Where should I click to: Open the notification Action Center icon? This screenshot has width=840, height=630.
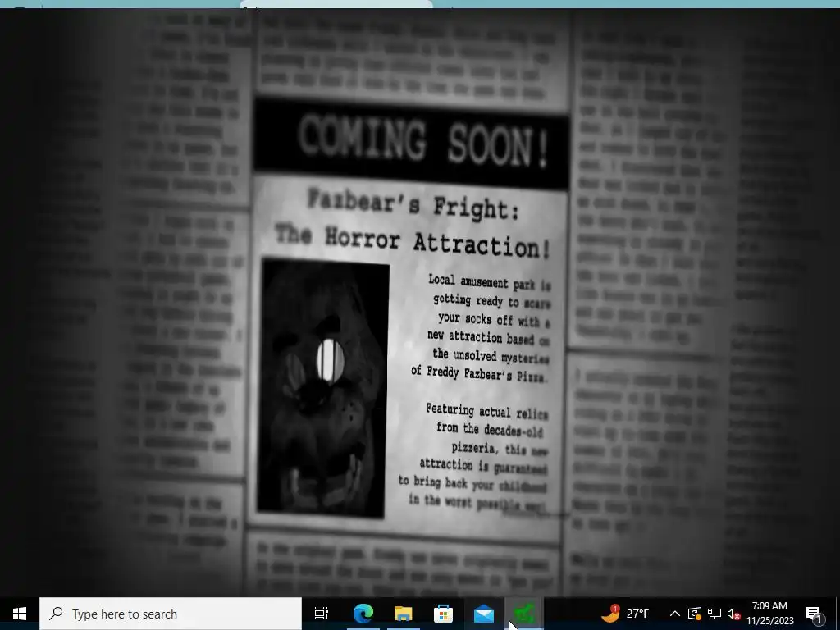(815, 614)
